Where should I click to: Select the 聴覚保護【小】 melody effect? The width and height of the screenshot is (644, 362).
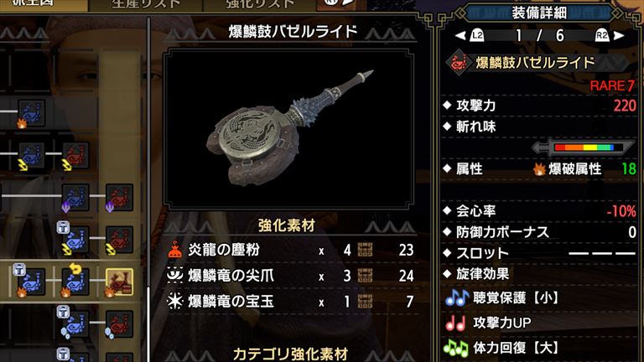503,298
